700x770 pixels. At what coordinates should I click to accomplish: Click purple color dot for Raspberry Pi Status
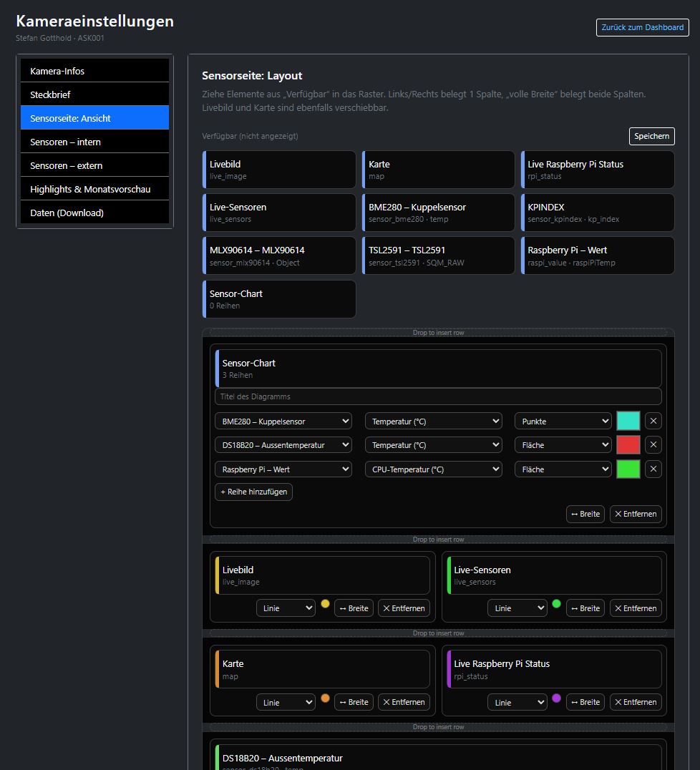pos(556,698)
